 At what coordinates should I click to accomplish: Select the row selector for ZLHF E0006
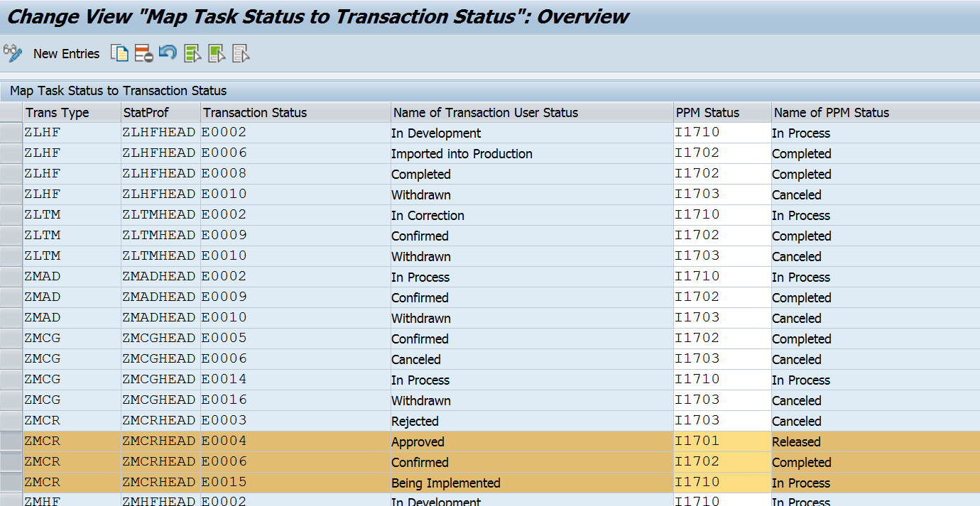(10, 153)
